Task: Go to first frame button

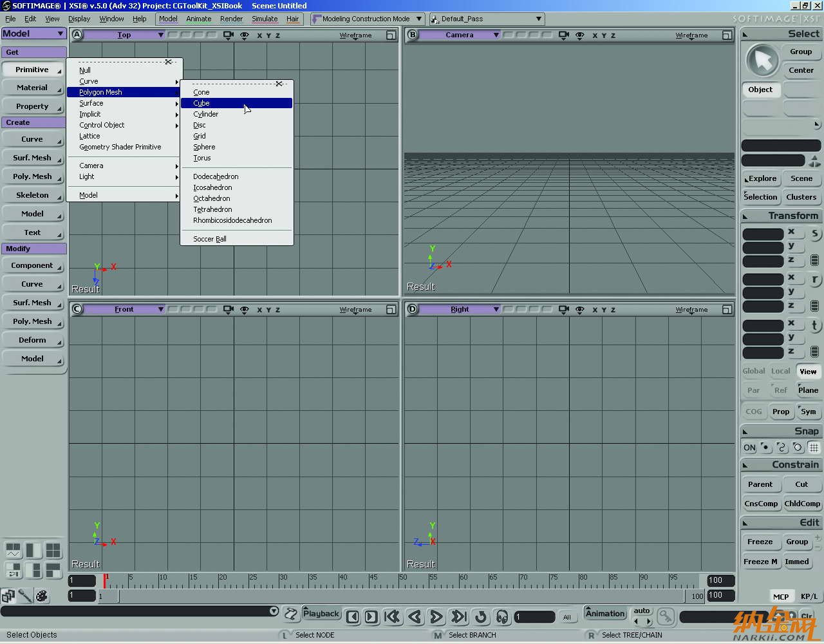Action: click(392, 617)
